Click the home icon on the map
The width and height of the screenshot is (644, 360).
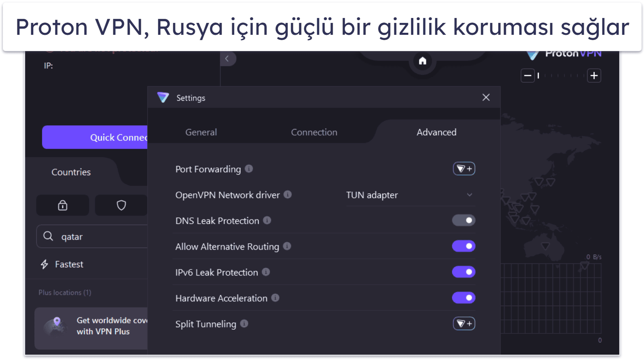tap(423, 61)
